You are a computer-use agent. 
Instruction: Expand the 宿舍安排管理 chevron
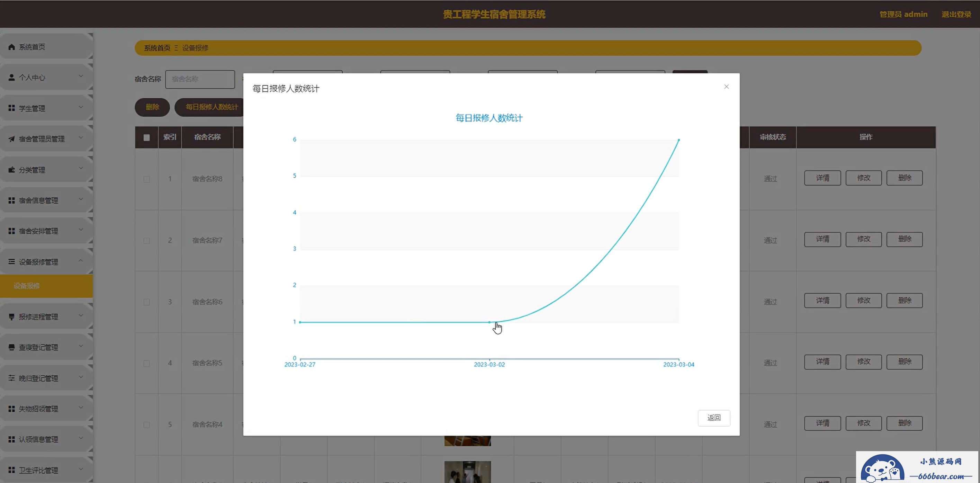[81, 230]
